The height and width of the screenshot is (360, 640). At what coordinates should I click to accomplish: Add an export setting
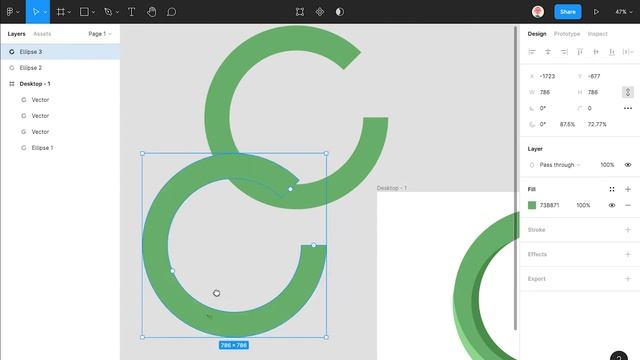tap(628, 279)
